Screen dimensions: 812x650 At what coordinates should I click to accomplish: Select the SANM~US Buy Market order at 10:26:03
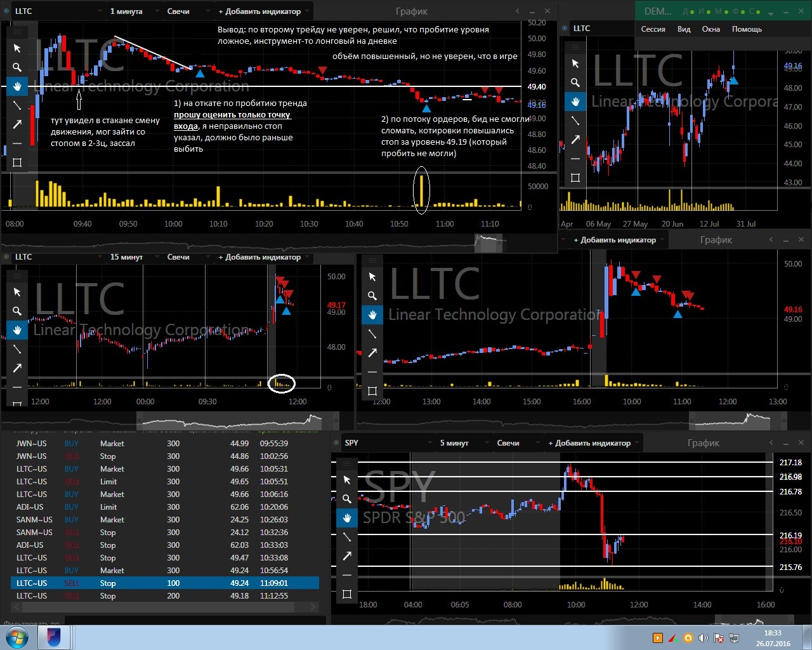coord(165,520)
